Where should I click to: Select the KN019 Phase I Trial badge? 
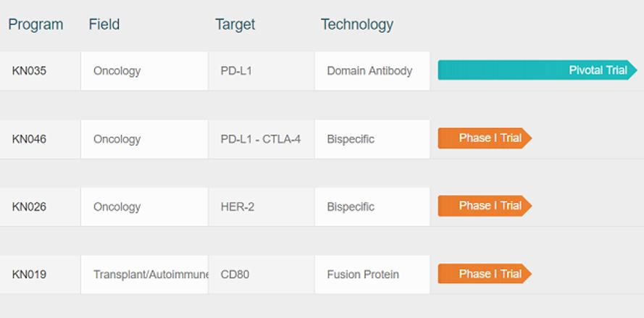[x=485, y=274]
